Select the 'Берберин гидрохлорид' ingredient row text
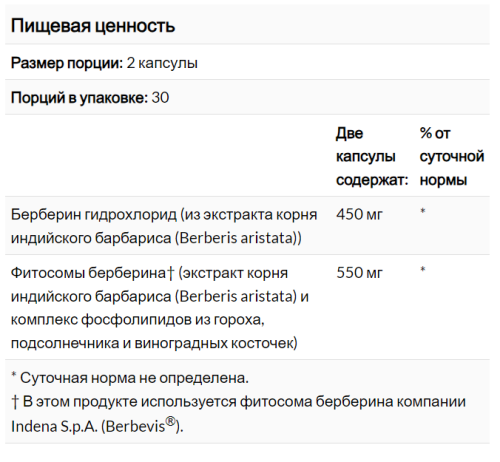500x462 pixels. (x=164, y=226)
